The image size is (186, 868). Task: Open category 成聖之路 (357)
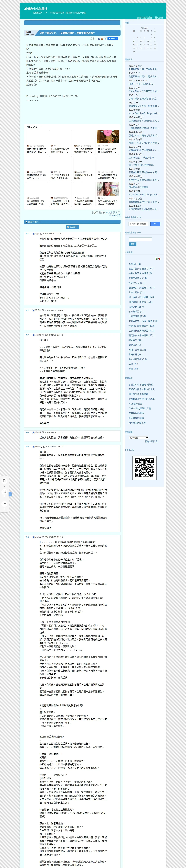136,307
